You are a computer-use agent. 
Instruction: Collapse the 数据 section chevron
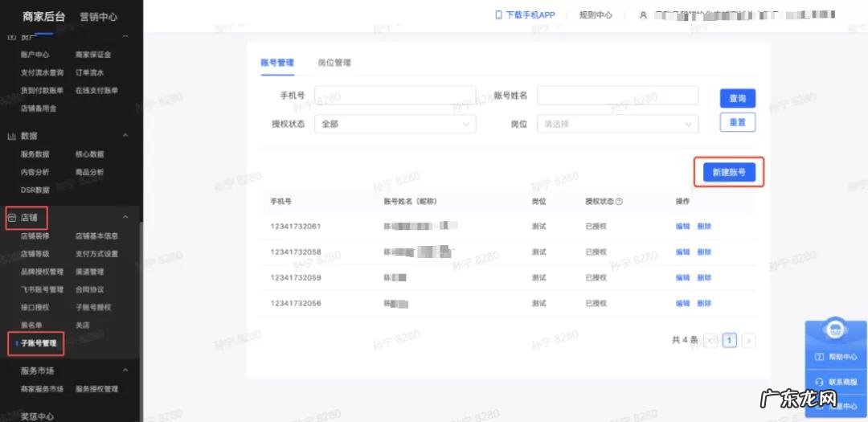coord(125,136)
